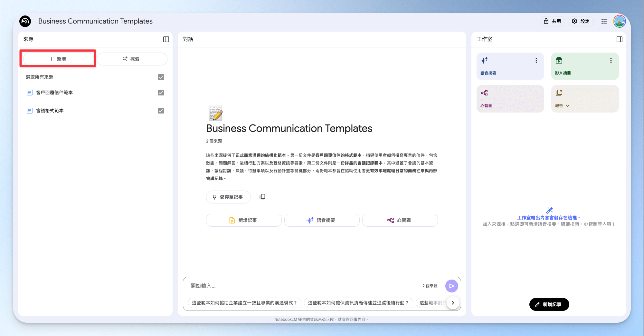Copy the summary with the copy icon
This screenshot has width=644, height=336.
(x=262, y=197)
